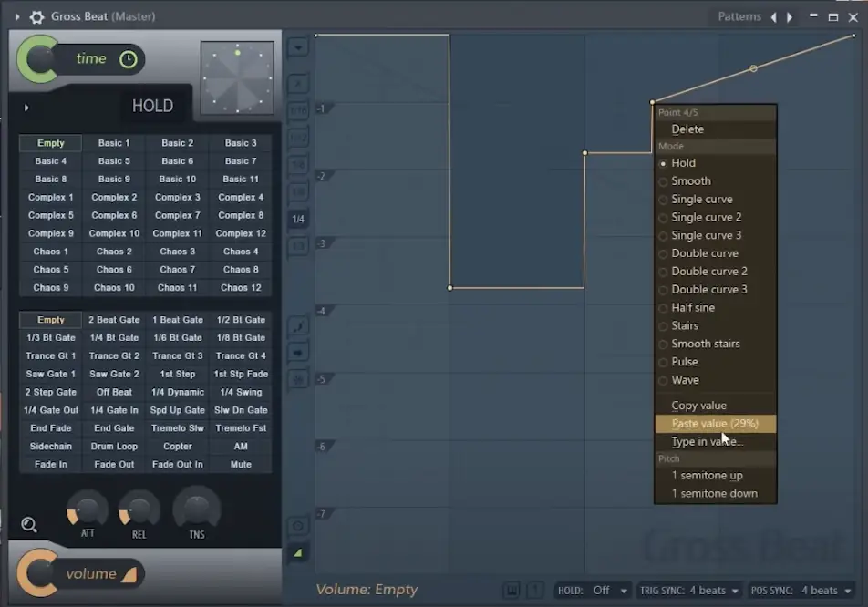Click the magnifier icon near ATT knob
Image resolution: width=868 pixels, height=607 pixels.
(x=29, y=524)
